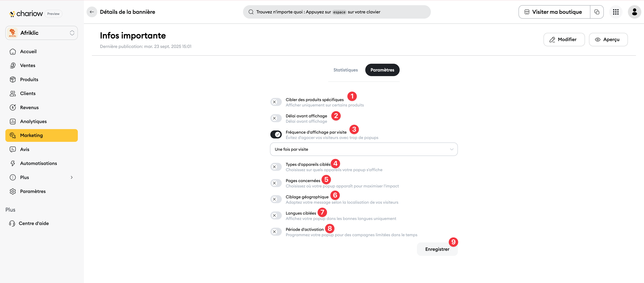Go to Ventes in the sidebar

coord(41,66)
